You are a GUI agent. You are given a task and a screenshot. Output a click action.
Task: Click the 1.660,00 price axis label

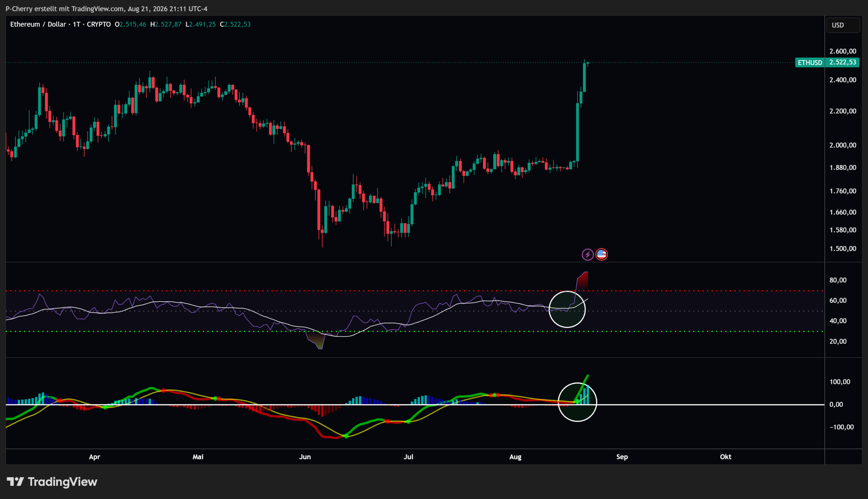point(843,212)
